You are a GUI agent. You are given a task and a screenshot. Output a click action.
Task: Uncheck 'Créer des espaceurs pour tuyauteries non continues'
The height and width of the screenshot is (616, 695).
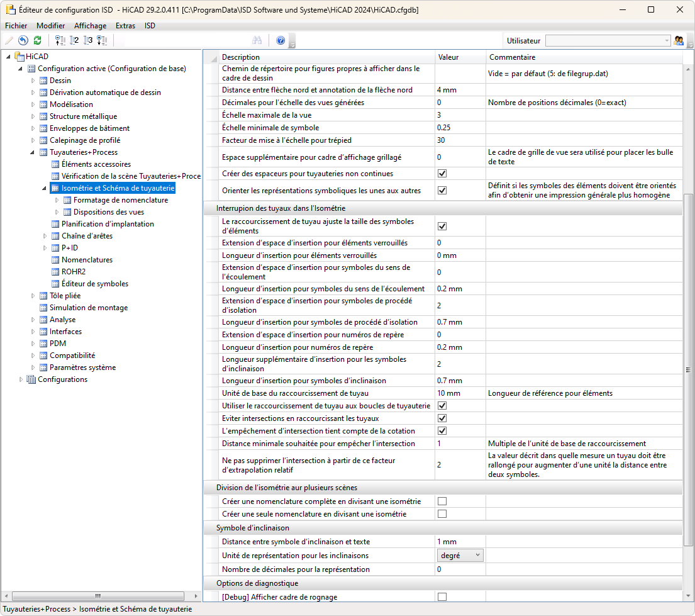point(442,174)
